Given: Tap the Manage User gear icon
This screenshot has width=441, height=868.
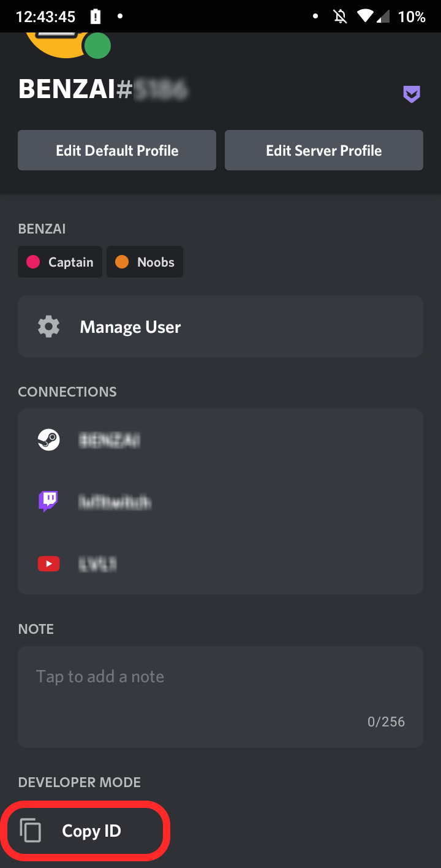Looking at the screenshot, I should (x=48, y=327).
